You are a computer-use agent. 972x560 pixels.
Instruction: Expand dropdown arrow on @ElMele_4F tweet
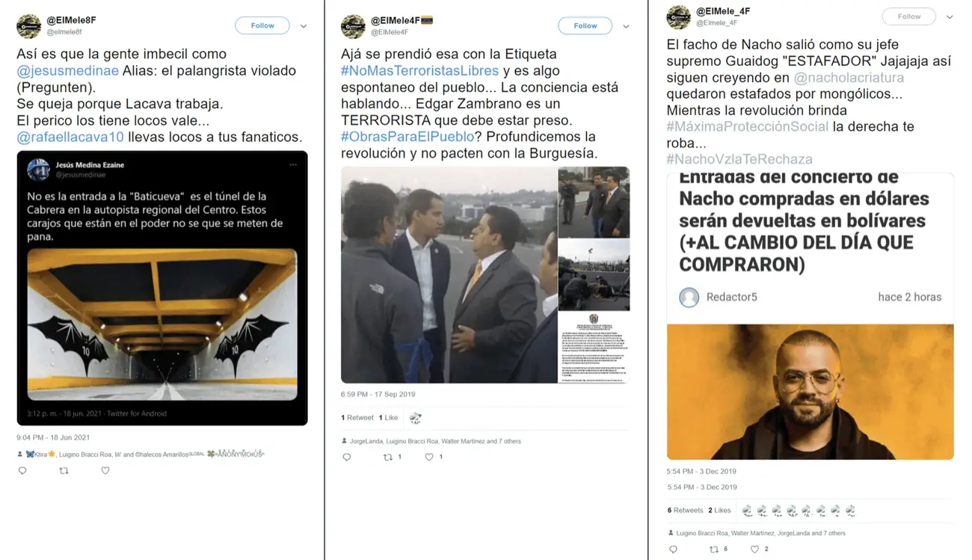tap(950, 17)
